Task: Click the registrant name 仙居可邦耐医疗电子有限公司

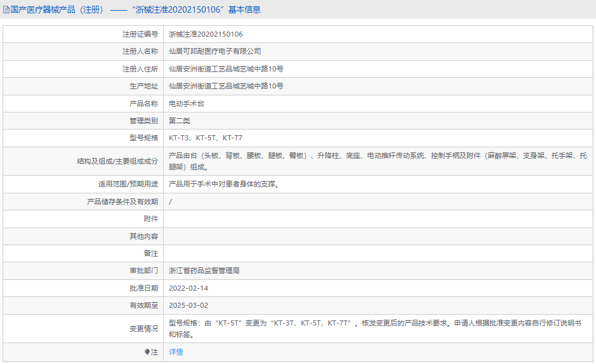Action: [x=214, y=51]
